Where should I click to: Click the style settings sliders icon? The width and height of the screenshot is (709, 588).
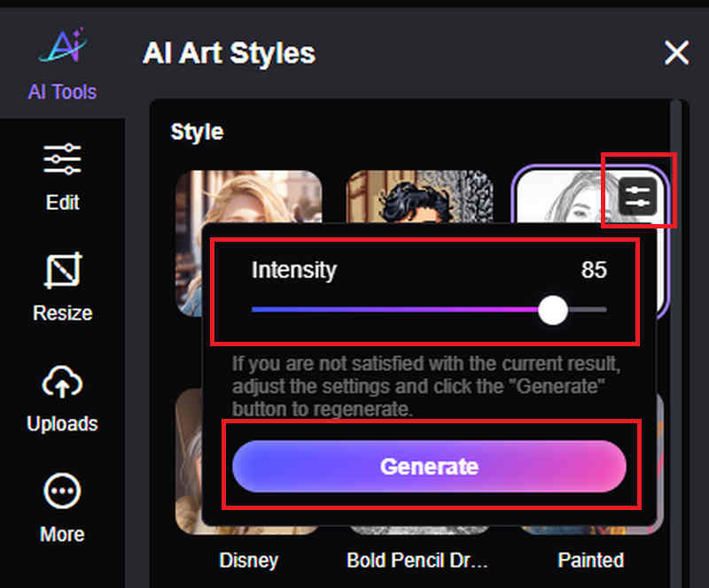pos(638,197)
